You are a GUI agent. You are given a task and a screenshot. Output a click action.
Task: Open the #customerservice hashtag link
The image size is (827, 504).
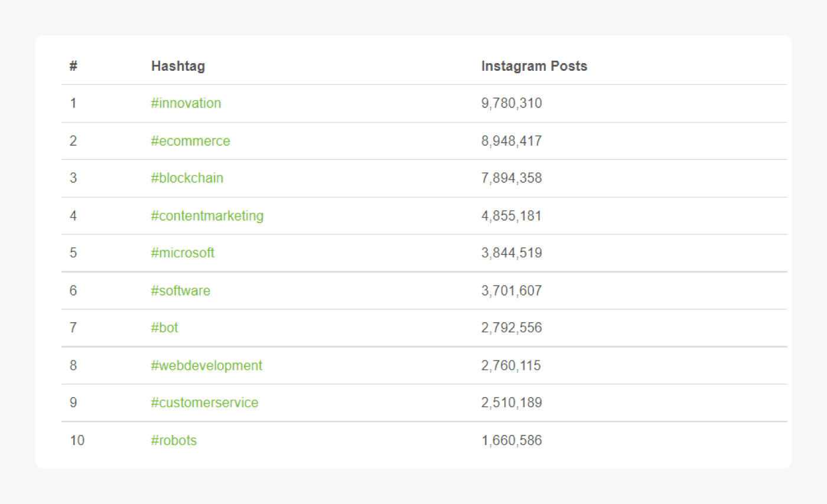pyautogui.click(x=204, y=402)
